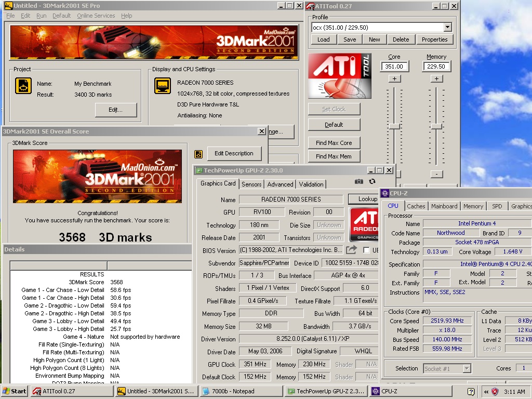Viewport: 532px width, 399px height.
Task: Switch to SPD tab in CPU-Z
Action: [x=497, y=206]
